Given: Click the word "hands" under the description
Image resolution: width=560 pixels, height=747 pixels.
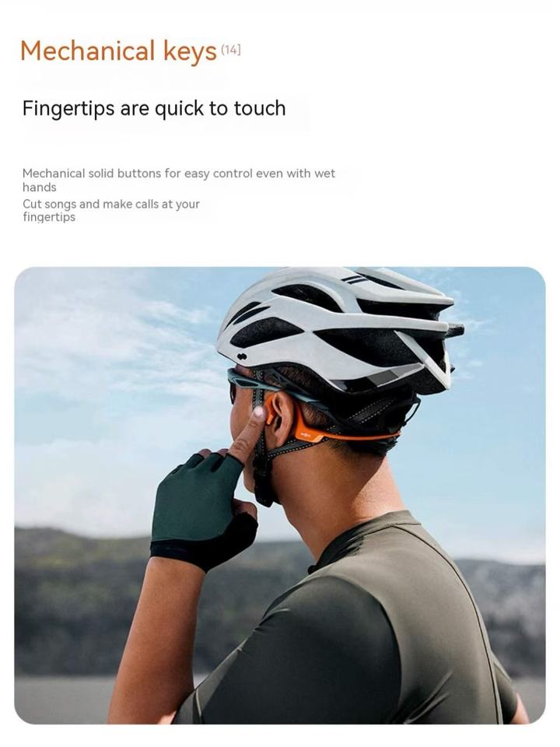Looking at the screenshot, I should click(39, 188).
